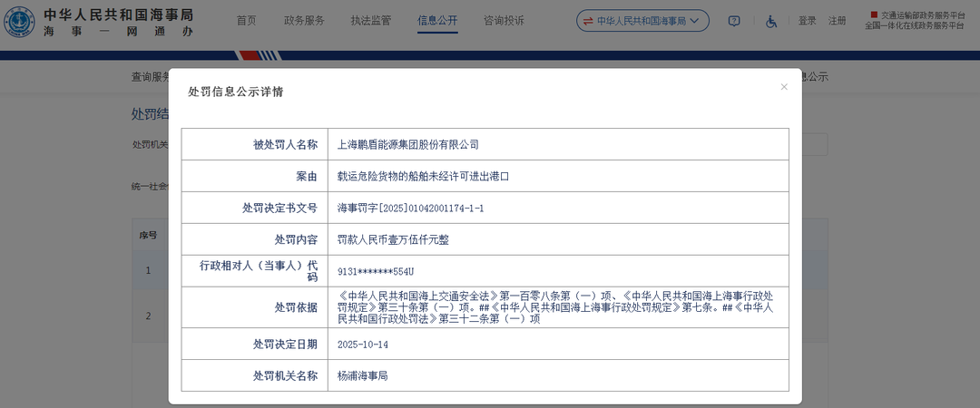This screenshot has width=980, height=408.
Task: Open the 首页 menu item
Action: coord(246,21)
